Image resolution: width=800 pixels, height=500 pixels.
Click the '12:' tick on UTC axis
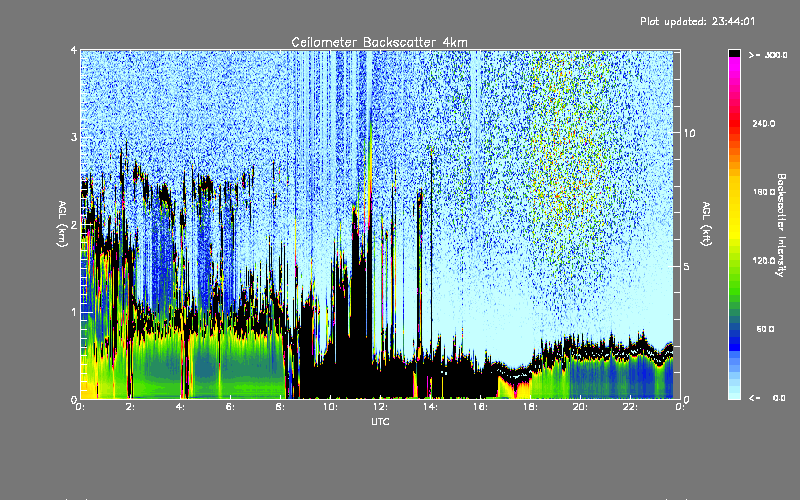click(x=380, y=407)
